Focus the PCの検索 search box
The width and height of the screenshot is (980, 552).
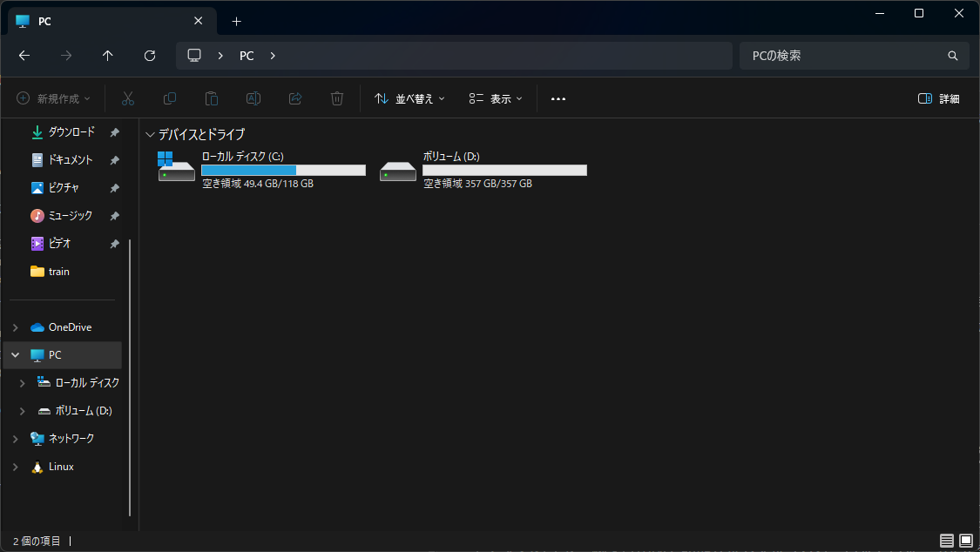click(x=854, y=56)
